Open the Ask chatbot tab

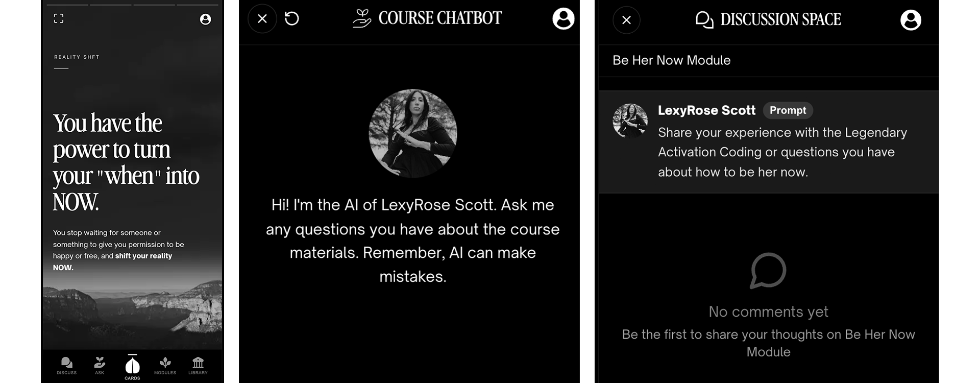point(100,366)
